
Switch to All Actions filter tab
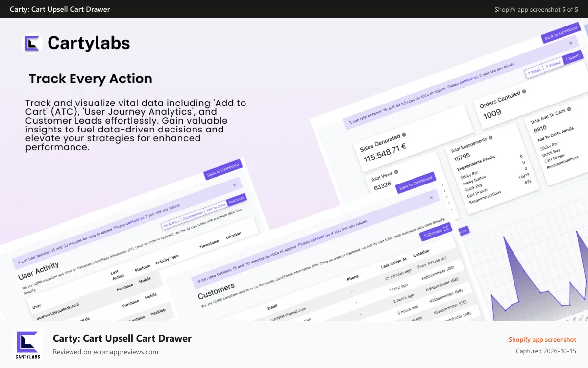click(171, 224)
